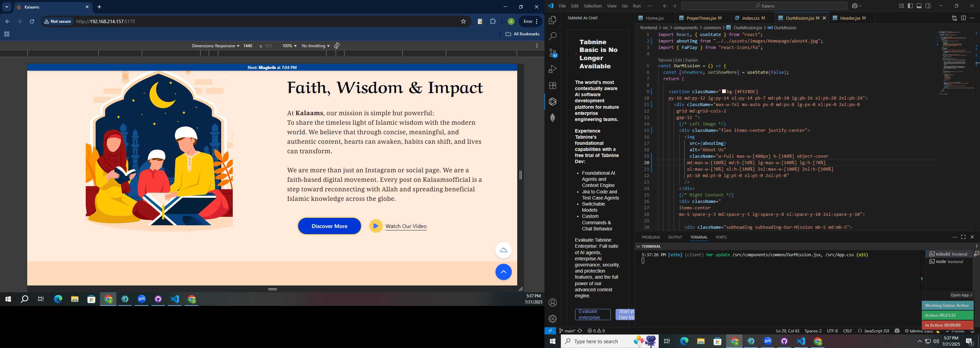Go back in VS Code navigation history
This screenshot has height=348, width=980.
[665, 6]
